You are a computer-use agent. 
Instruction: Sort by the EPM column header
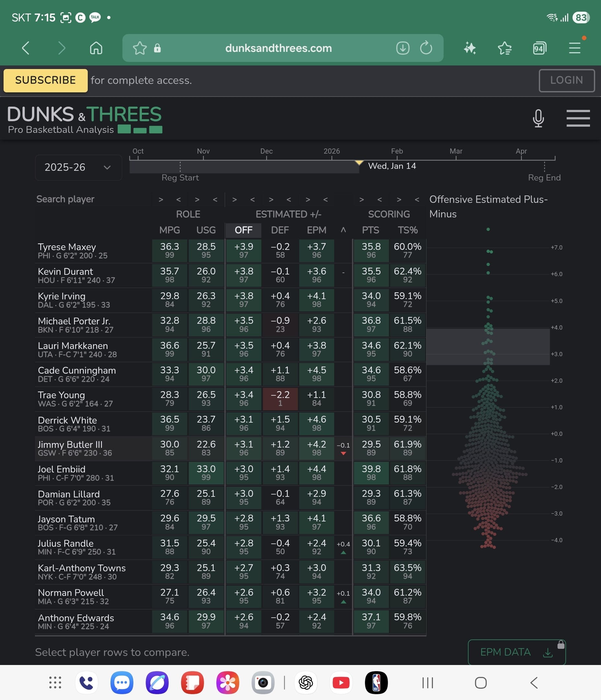coord(316,230)
